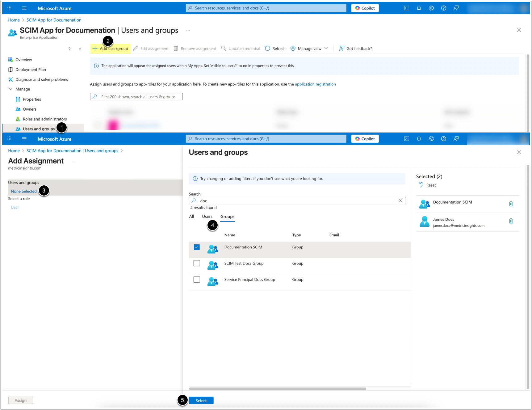Collapse the sidebar with double chevron

[x=80, y=49]
